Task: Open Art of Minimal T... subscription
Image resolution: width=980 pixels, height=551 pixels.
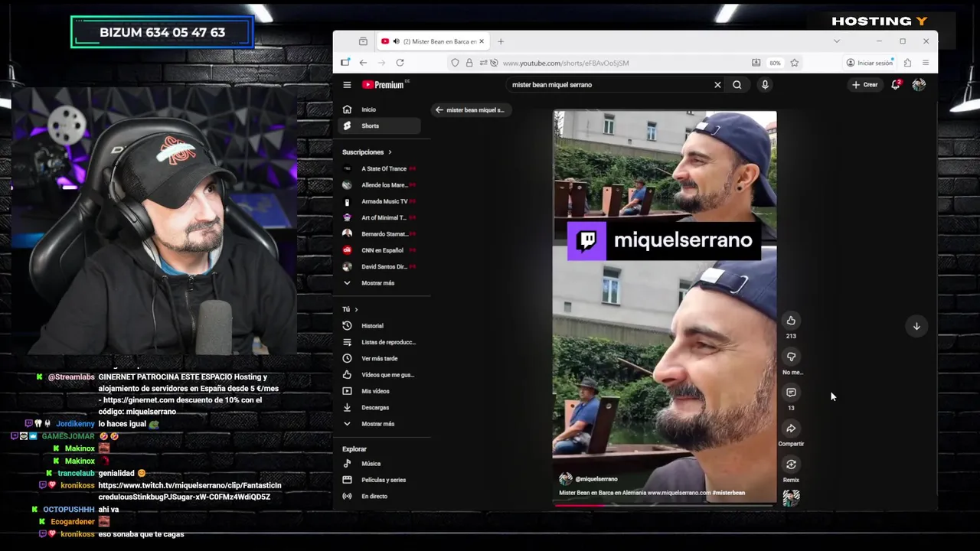Action: [379, 217]
